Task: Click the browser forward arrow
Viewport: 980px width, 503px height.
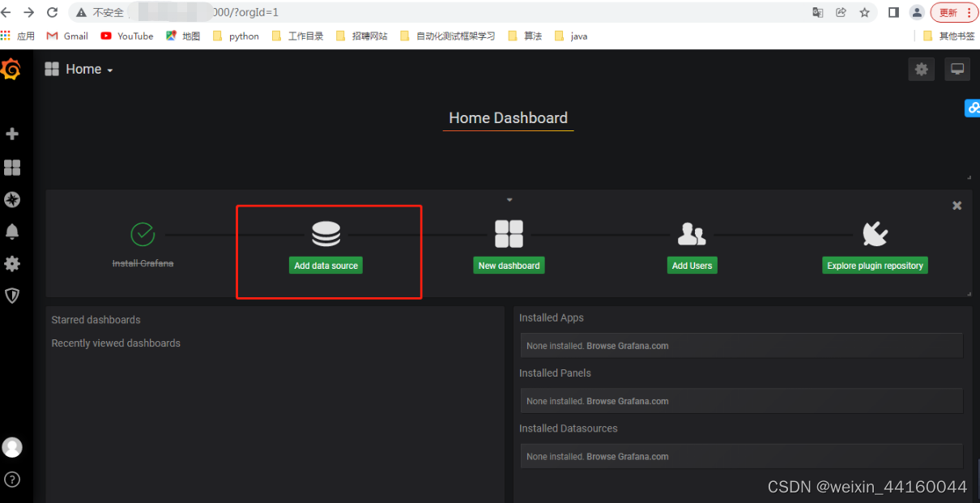Action: [29, 12]
